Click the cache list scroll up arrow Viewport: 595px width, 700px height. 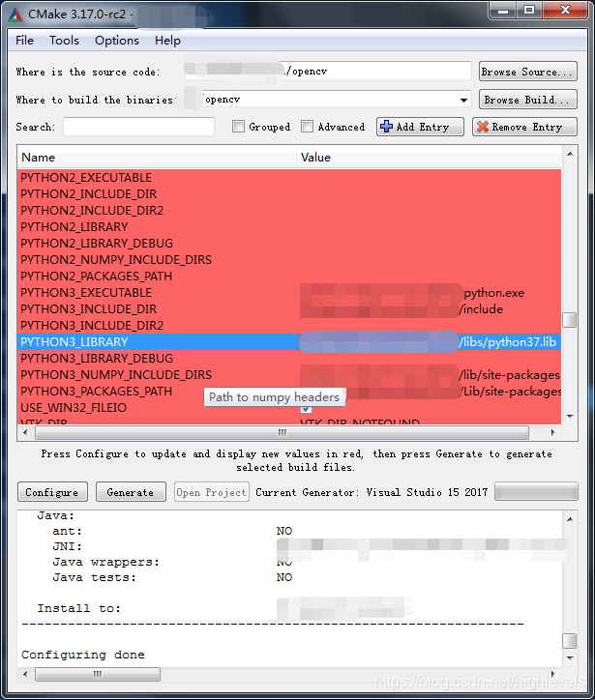[570, 154]
